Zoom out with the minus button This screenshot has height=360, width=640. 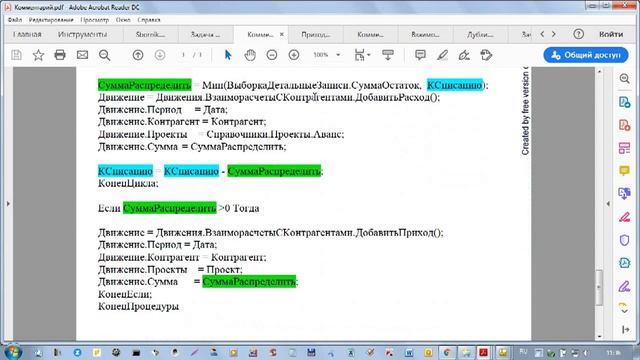[272, 55]
